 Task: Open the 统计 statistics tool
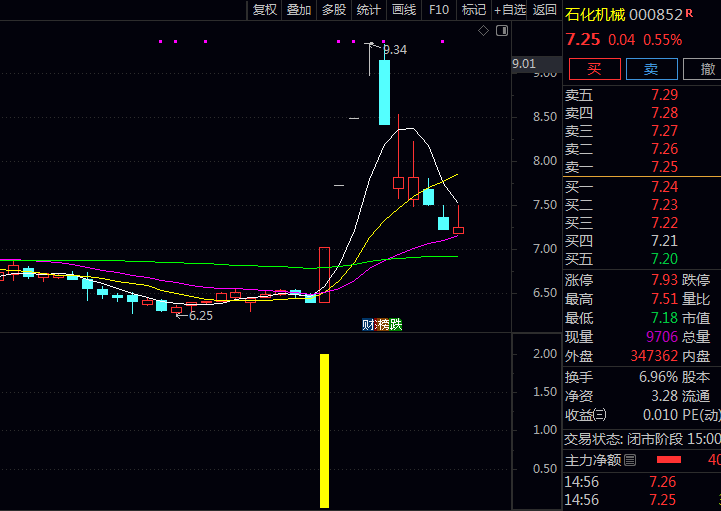[x=369, y=10]
